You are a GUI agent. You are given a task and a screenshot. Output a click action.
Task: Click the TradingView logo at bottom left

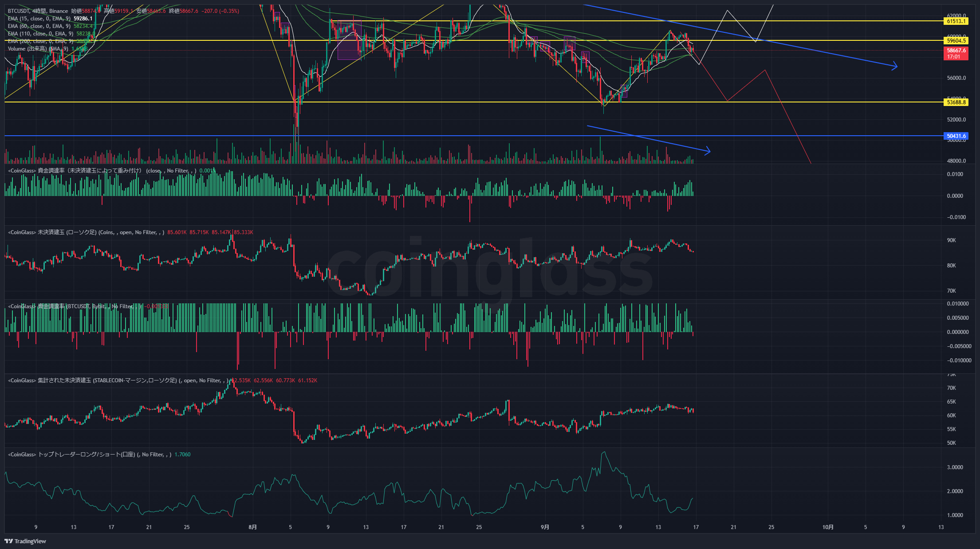[25, 541]
